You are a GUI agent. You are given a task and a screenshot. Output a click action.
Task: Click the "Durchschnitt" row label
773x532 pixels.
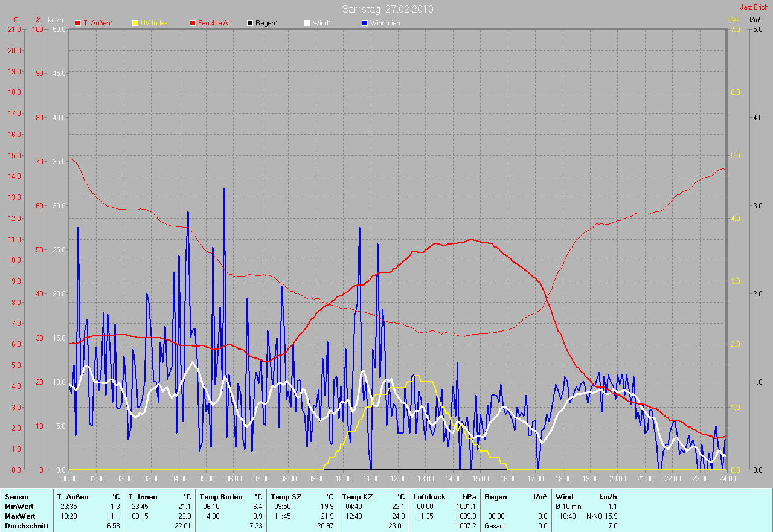tap(26, 526)
